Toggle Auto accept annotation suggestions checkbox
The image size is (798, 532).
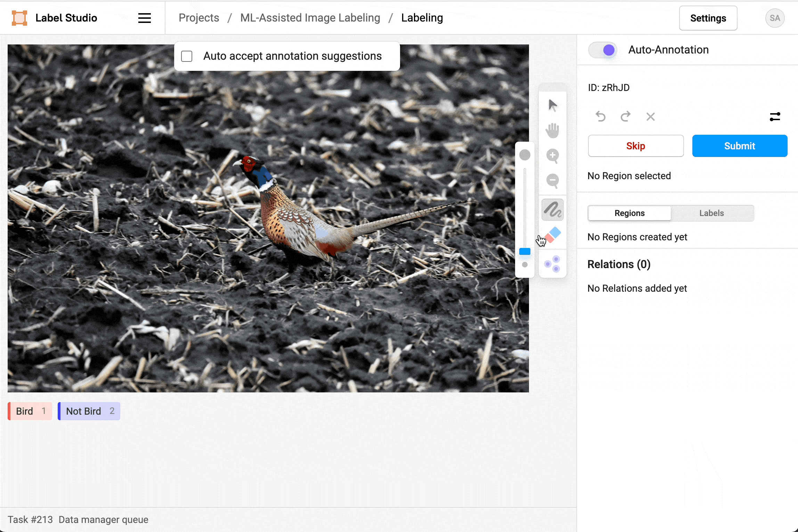point(188,56)
